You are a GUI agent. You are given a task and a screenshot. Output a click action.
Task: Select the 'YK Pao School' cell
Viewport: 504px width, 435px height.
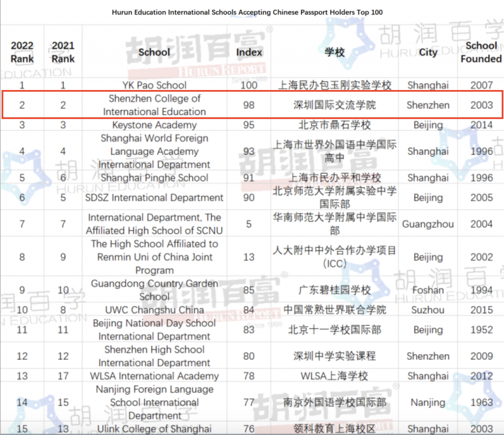[x=154, y=85]
